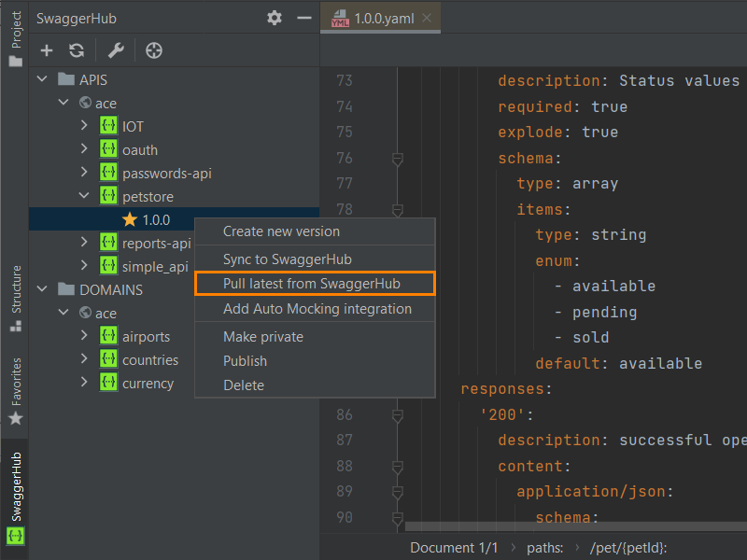Open SwaggerHub panel gear options
This screenshot has height=560, width=747.
pos(274,18)
